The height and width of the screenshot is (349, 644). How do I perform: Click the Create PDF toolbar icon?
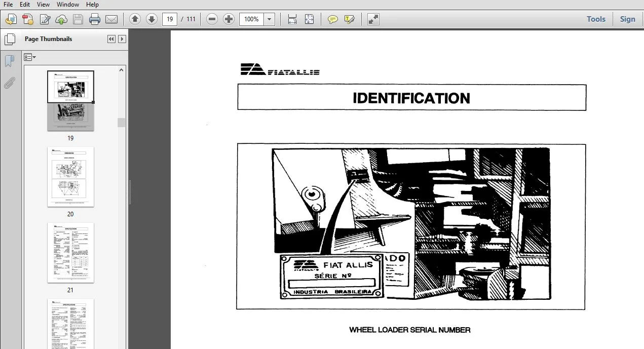pos(28,19)
